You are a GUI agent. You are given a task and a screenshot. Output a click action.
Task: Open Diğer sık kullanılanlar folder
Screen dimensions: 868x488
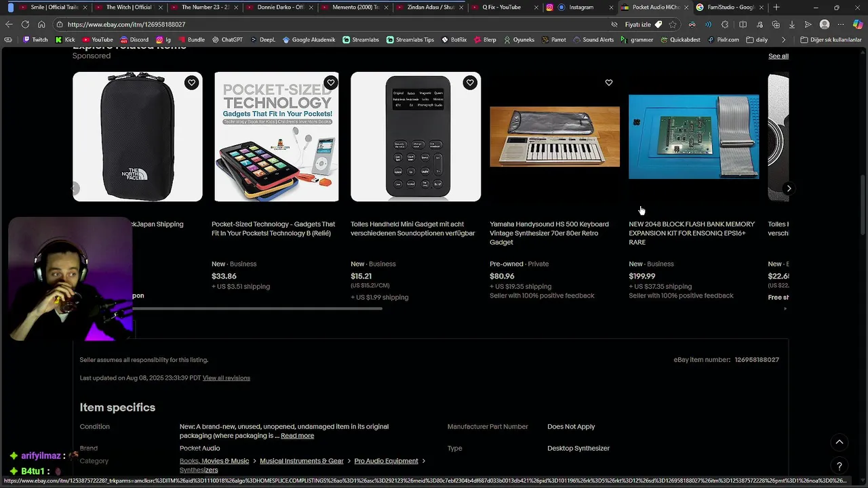click(831, 40)
